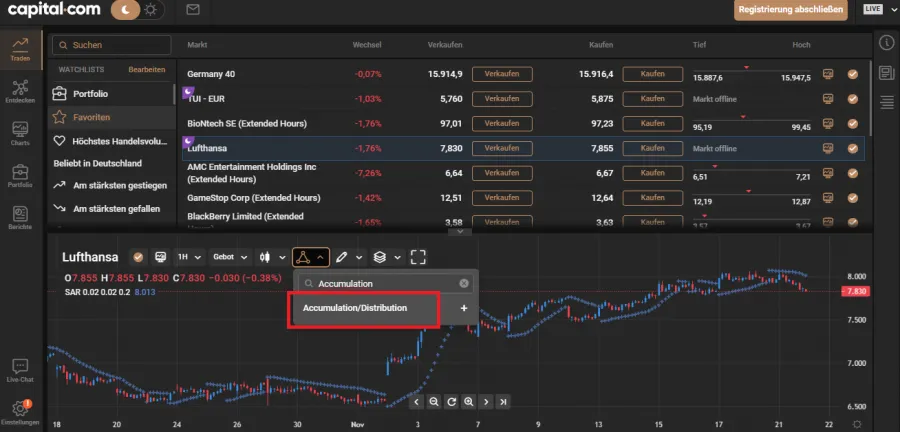Click Bearbeiten next to Watchlists
900x432 pixels.
[147, 69]
